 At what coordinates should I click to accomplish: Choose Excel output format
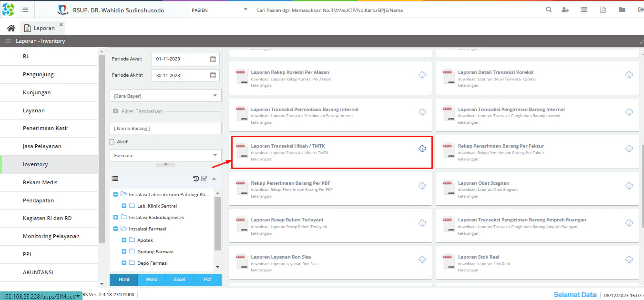[x=179, y=280]
